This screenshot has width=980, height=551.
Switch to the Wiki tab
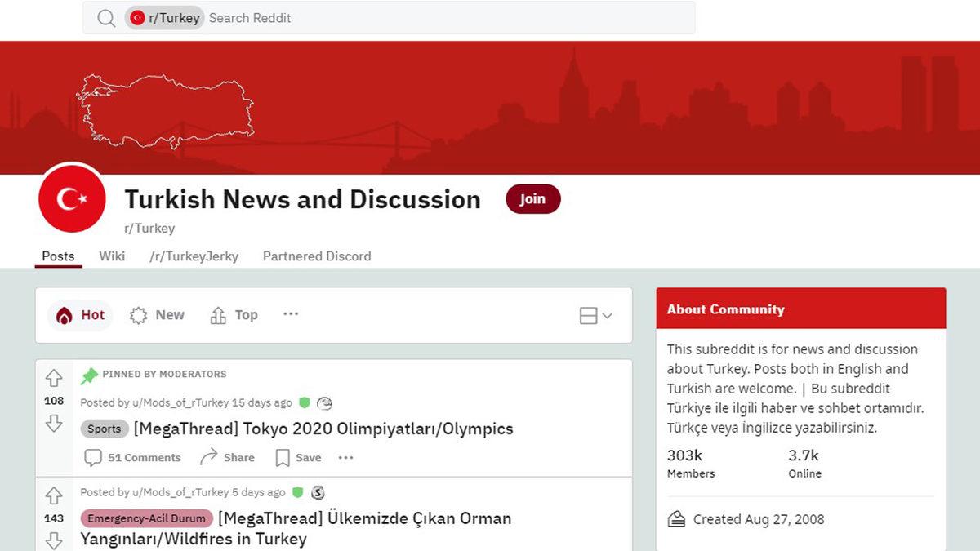(x=112, y=256)
